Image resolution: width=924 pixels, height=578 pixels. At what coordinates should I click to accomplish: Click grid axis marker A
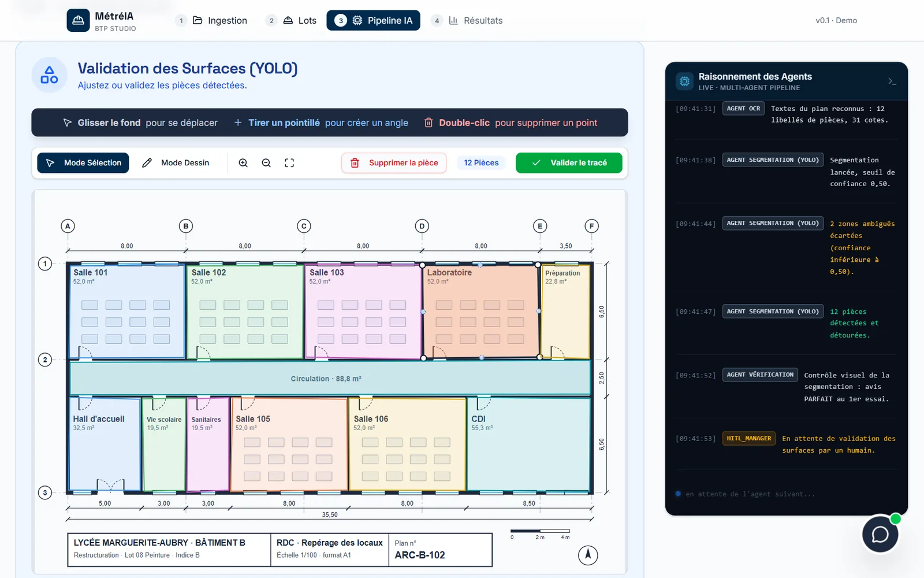click(68, 226)
